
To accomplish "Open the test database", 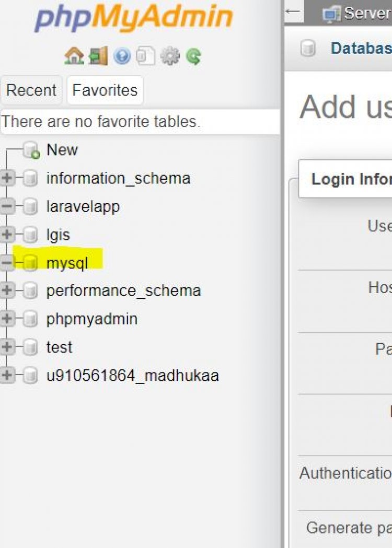I will tap(59, 347).
